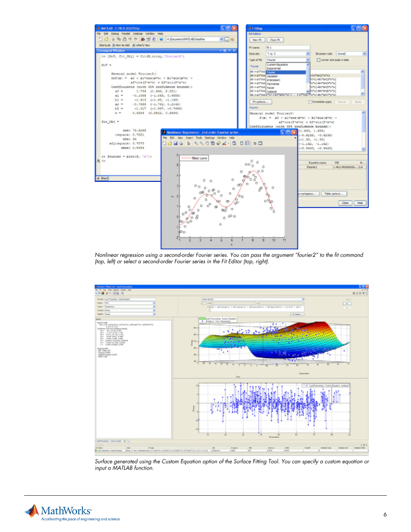This screenshot has height=532, width=411.
Task: Open GUIDE icon in MATLAB toolbar
Action: pos(149,39)
